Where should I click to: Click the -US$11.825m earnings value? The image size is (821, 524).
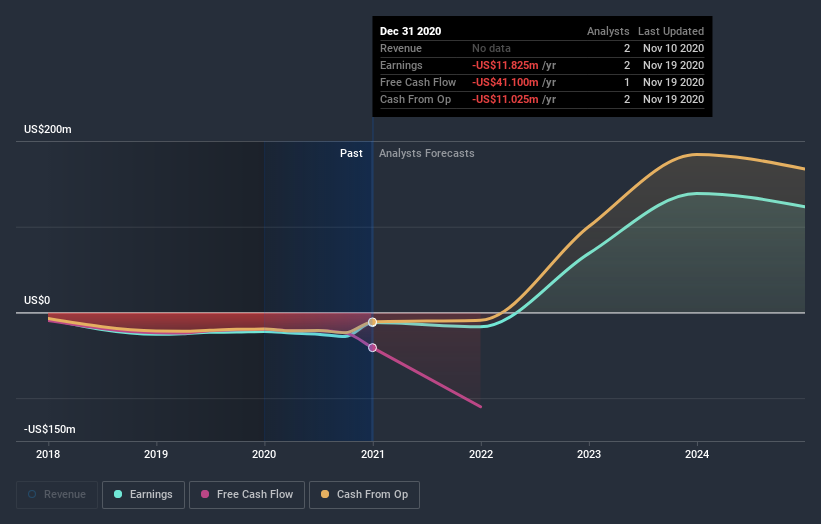[505, 65]
